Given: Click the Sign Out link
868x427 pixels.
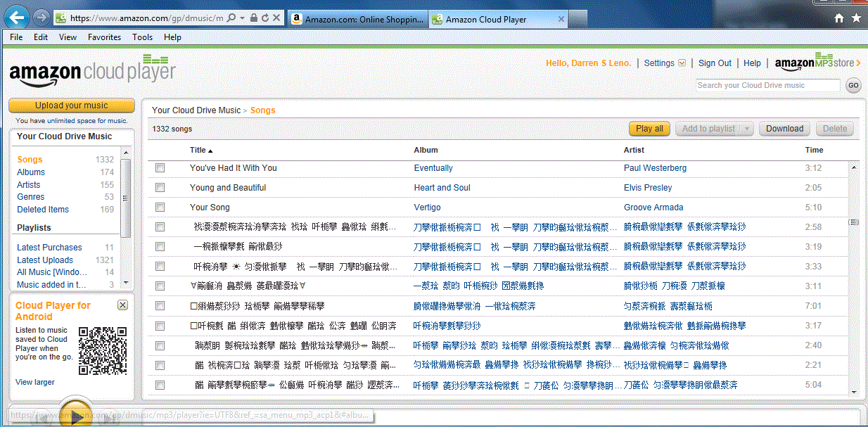Looking at the screenshot, I should coord(715,63).
